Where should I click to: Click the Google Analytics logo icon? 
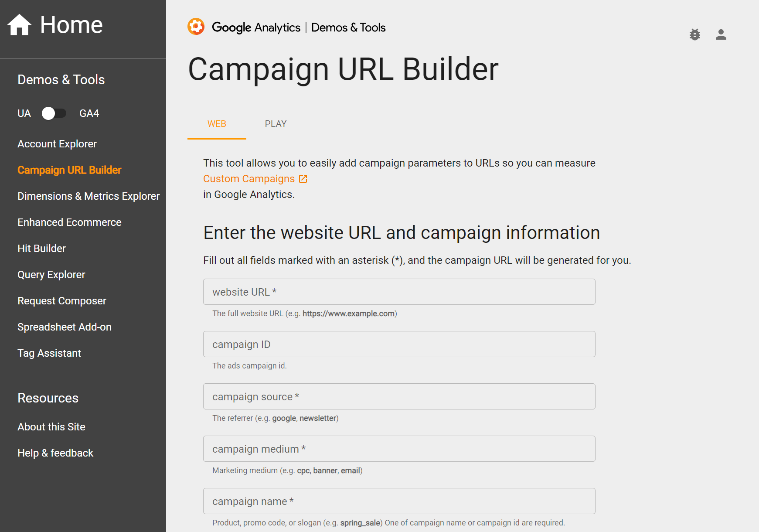[196, 27]
